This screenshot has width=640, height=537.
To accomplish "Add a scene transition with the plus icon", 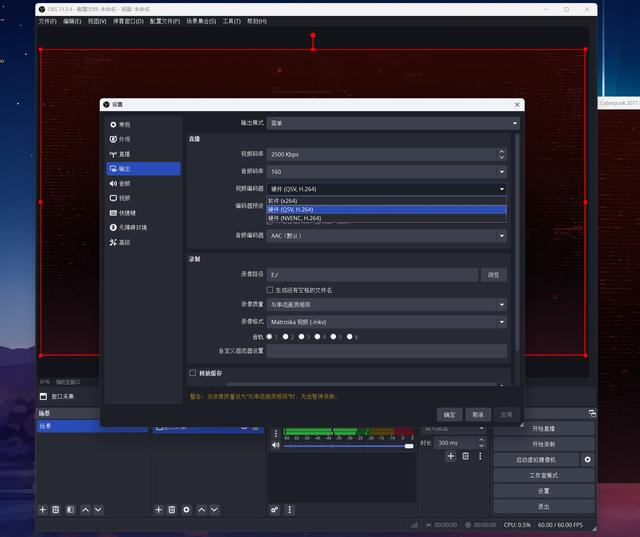I will pos(451,456).
